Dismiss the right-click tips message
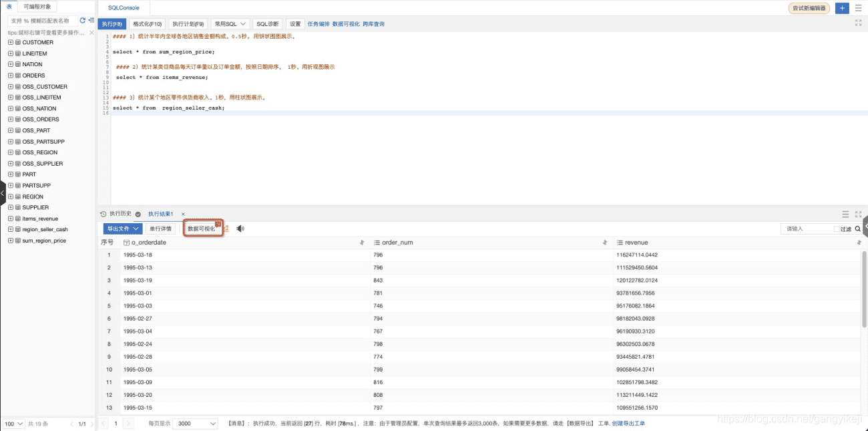This screenshot has height=431, width=868. coord(91,32)
